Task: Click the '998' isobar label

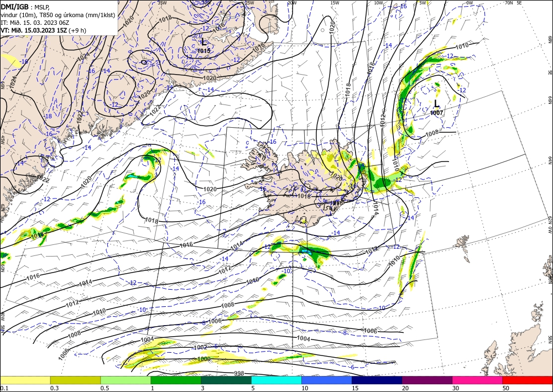Action: 239,373
